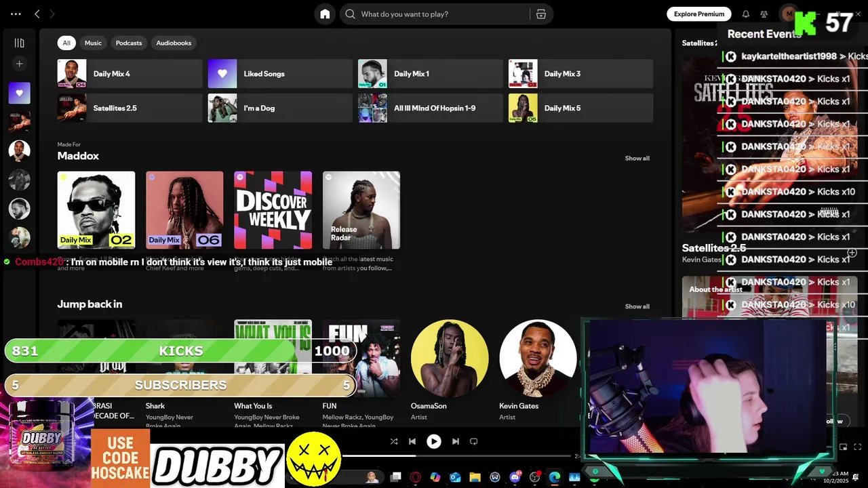The width and height of the screenshot is (868, 488).
Task: Skip to next track
Action: (x=456, y=441)
